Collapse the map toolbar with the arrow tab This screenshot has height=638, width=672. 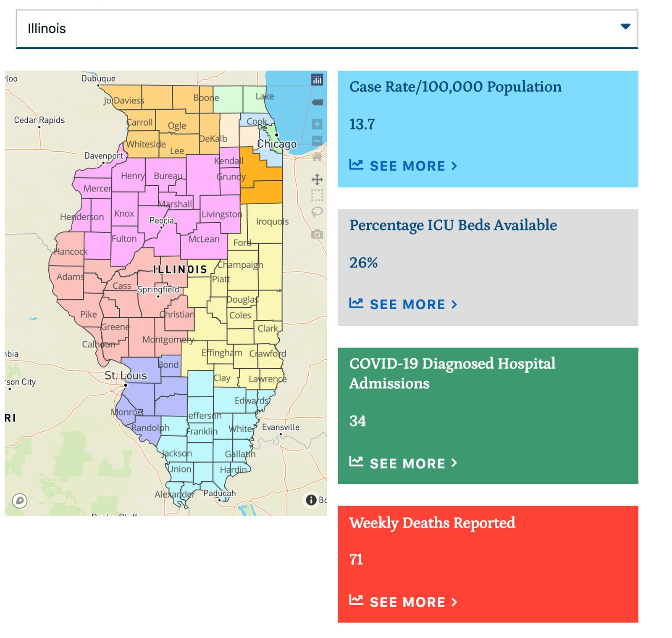pos(317,101)
